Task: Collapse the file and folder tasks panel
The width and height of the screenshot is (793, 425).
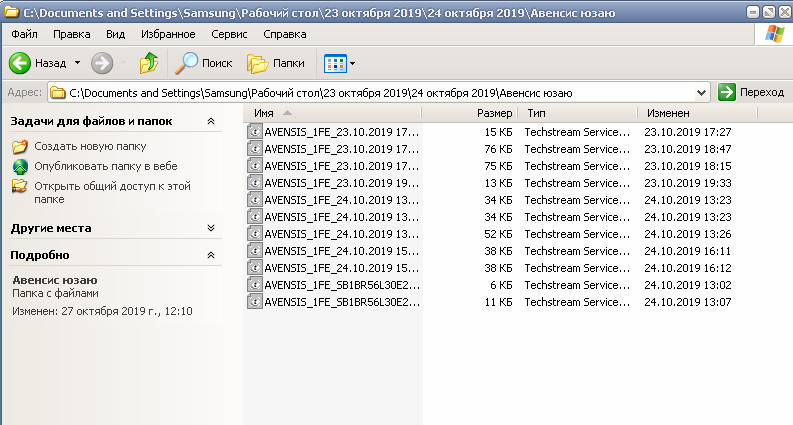Action: (x=210, y=121)
